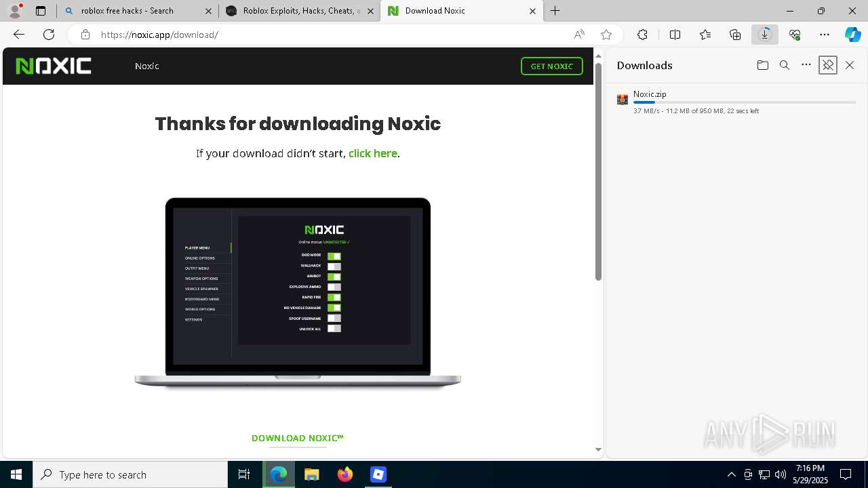Click the Noxic.zip download progress bar
Image resolution: width=868 pixels, height=488 pixels.
[745, 102]
